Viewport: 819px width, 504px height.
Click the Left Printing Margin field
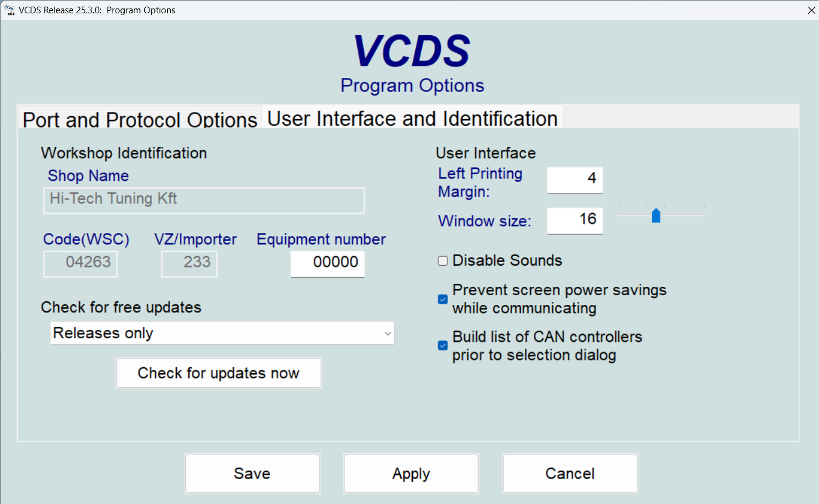(575, 180)
